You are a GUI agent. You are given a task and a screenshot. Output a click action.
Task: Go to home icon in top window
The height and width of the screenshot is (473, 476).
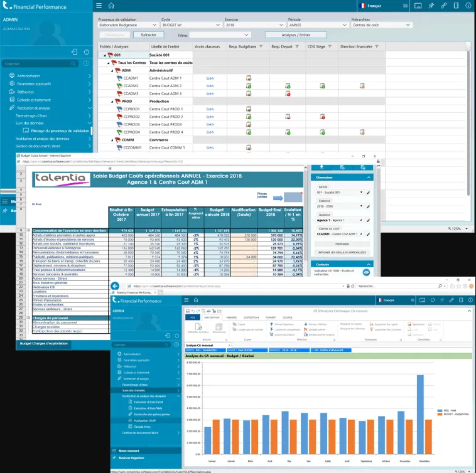point(111,6)
